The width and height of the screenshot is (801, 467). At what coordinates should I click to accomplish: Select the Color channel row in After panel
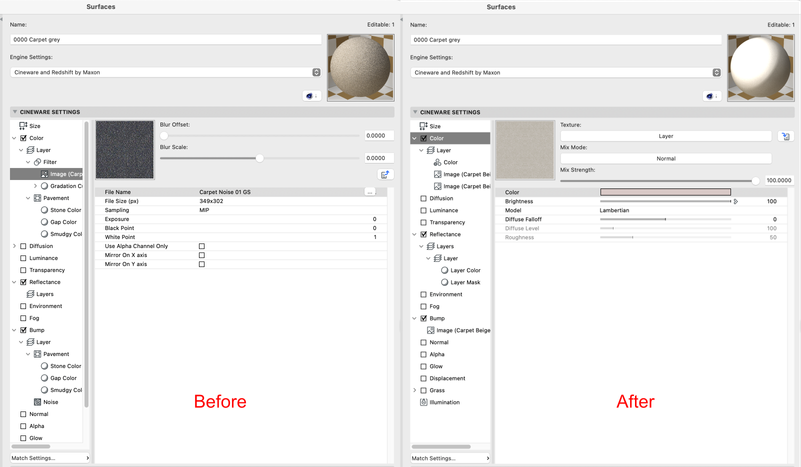[x=450, y=138]
